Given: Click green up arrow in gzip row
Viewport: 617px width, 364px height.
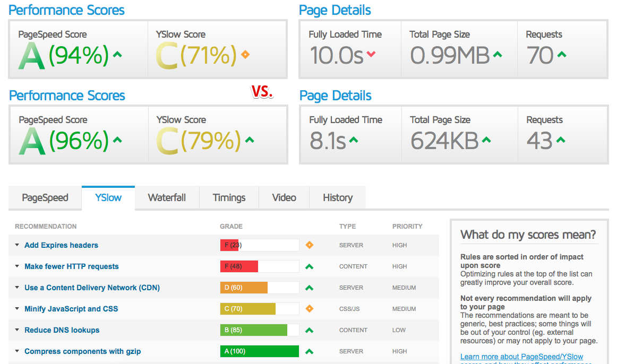Looking at the screenshot, I should coord(310,351).
